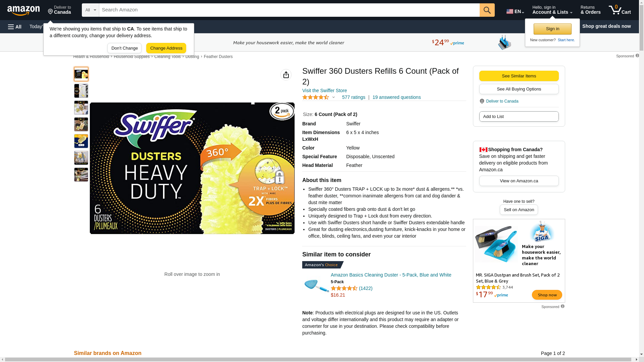Select Dusting in the breadcrumb
This screenshot has width=644, height=362.
(192, 57)
